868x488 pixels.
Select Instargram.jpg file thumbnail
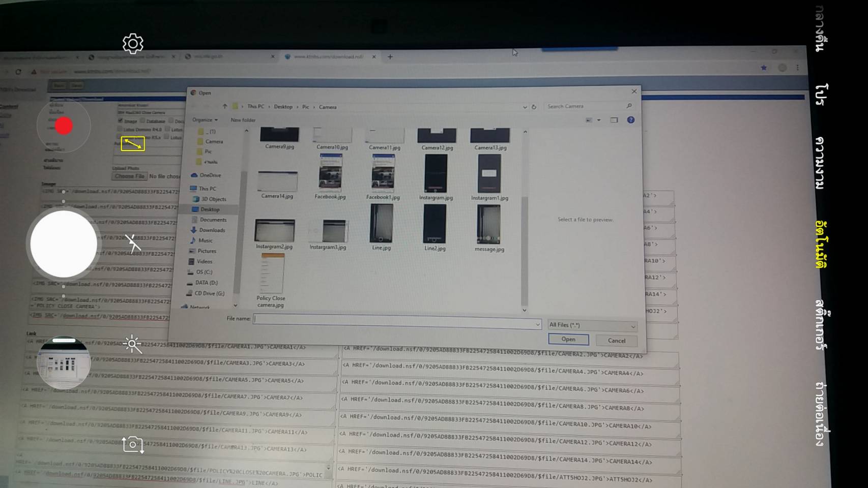point(436,177)
